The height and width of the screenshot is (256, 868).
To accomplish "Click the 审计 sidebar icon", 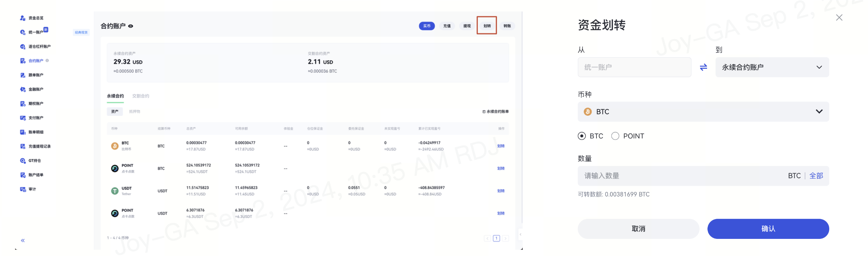I will coord(23,189).
